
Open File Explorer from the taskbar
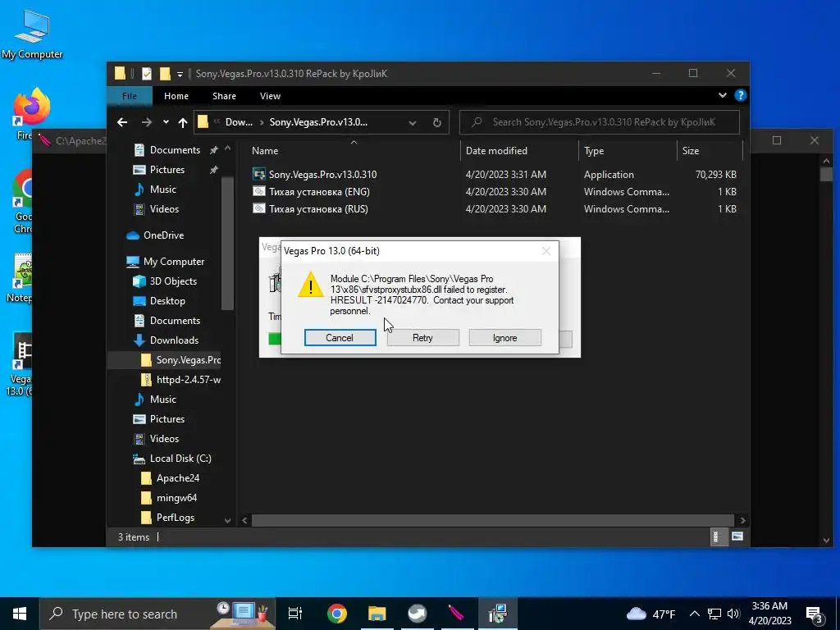click(377, 614)
